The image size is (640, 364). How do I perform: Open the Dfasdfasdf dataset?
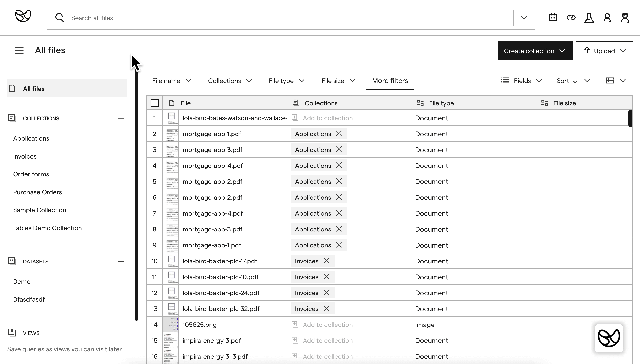pyautogui.click(x=29, y=300)
